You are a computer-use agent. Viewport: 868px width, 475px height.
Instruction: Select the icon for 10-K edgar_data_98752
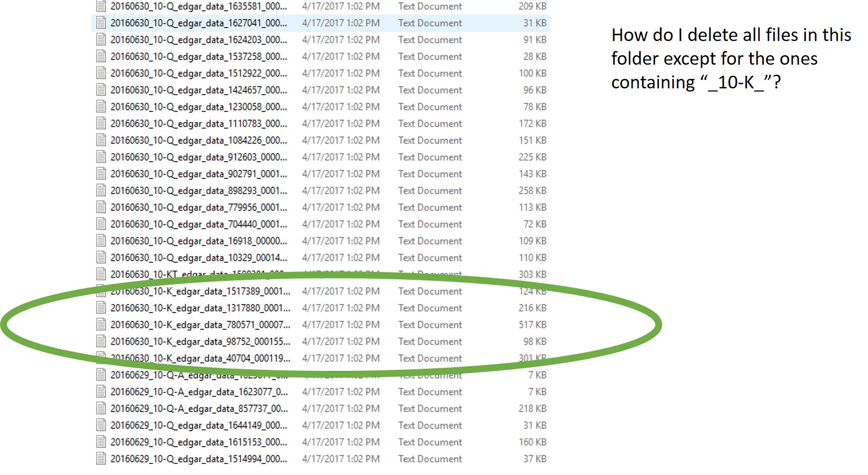[x=101, y=341]
